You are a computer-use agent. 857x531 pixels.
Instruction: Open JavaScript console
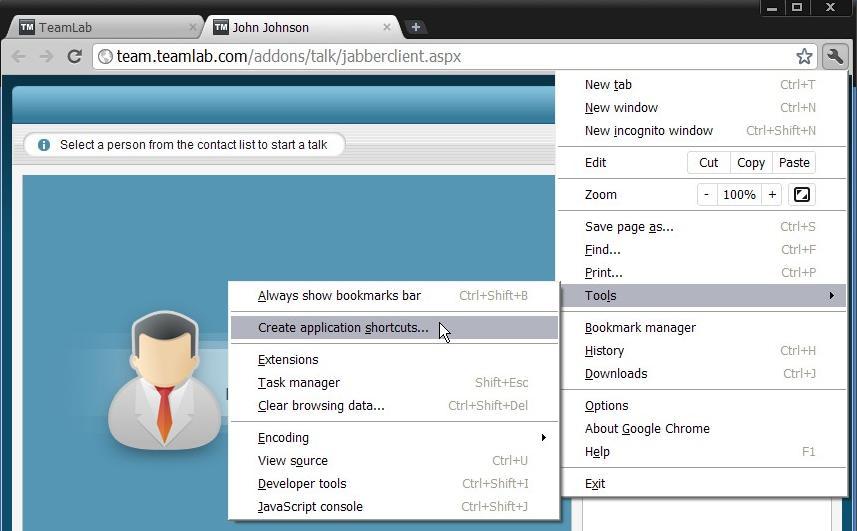tap(394, 506)
